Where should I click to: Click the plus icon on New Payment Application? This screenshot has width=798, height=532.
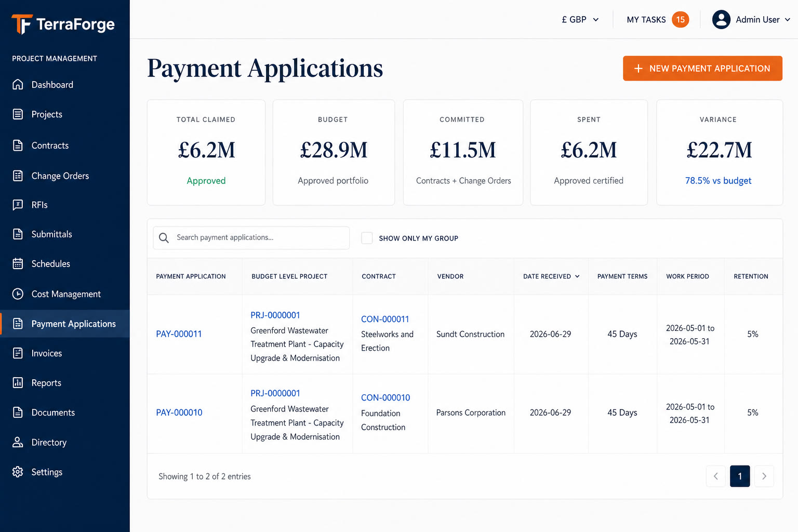coord(639,69)
